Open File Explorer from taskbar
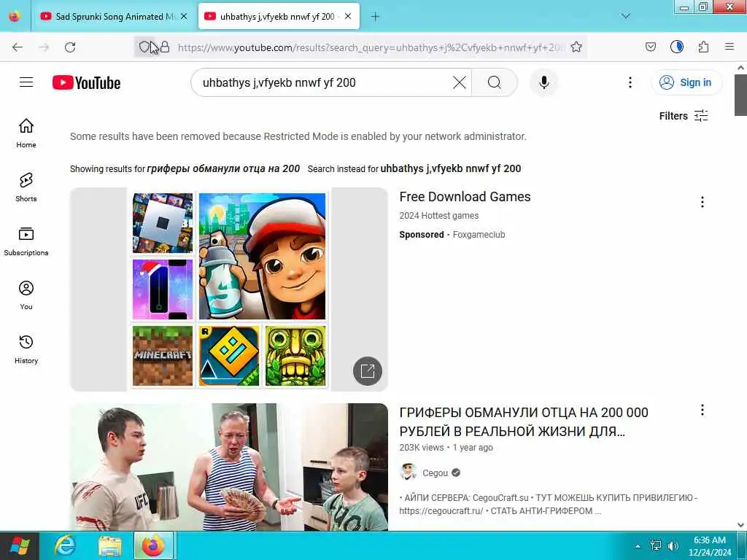 (x=110, y=545)
